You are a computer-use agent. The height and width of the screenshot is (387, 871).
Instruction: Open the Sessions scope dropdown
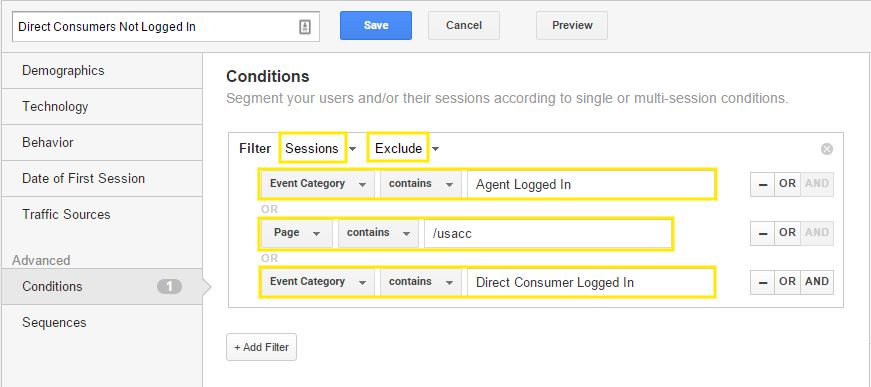320,148
